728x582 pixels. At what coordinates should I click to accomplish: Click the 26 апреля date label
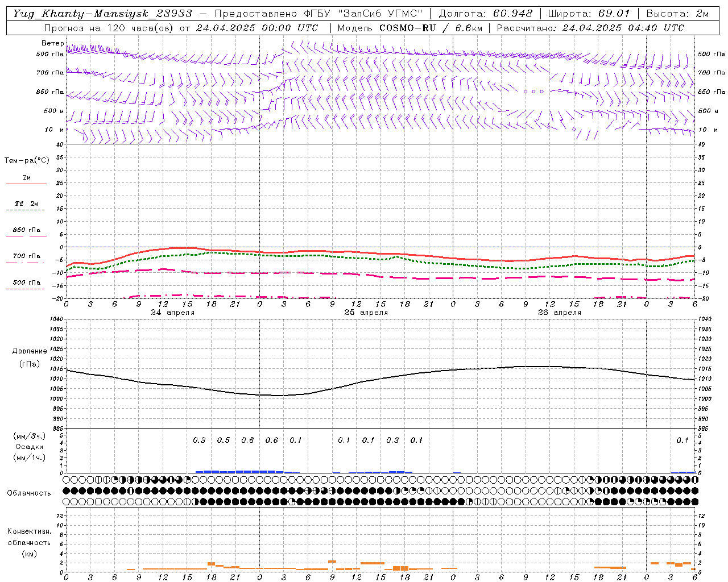click(560, 313)
